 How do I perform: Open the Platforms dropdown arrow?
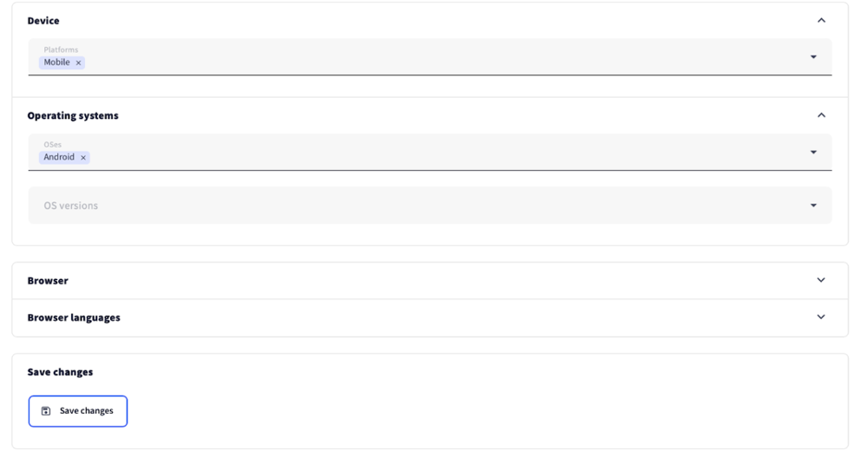coord(813,57)
